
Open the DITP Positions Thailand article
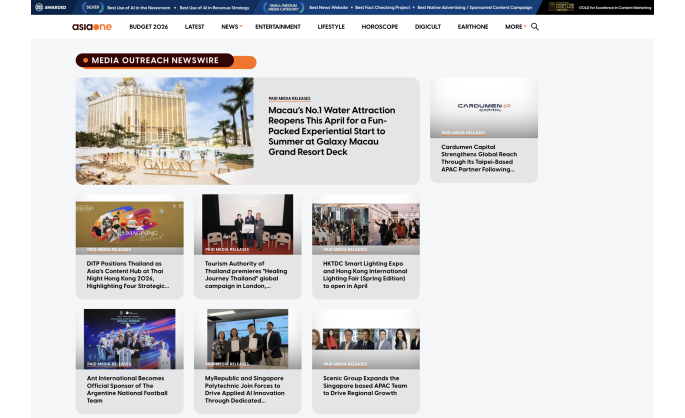point(128,275)
